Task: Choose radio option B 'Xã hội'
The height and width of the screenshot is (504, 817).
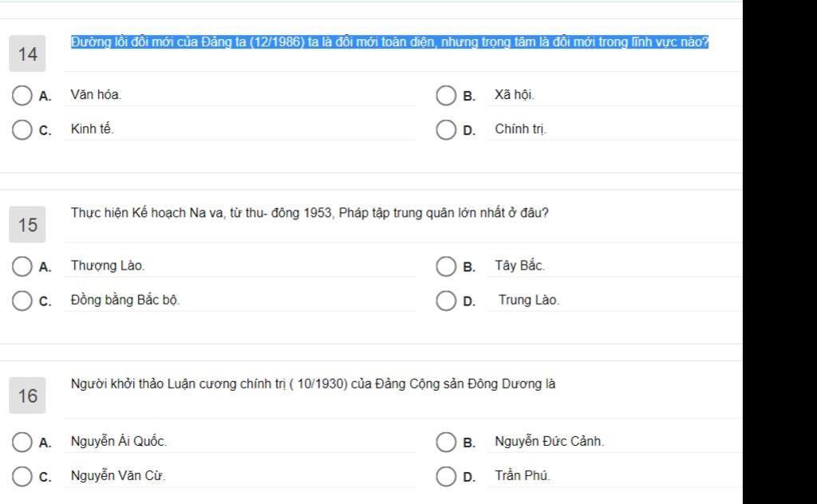Action: tap(446, 96)
